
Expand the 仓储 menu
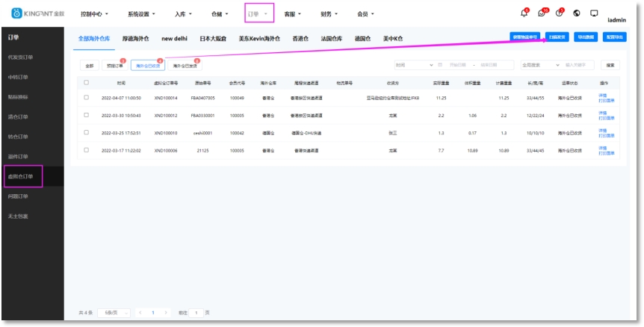[220, 14]
